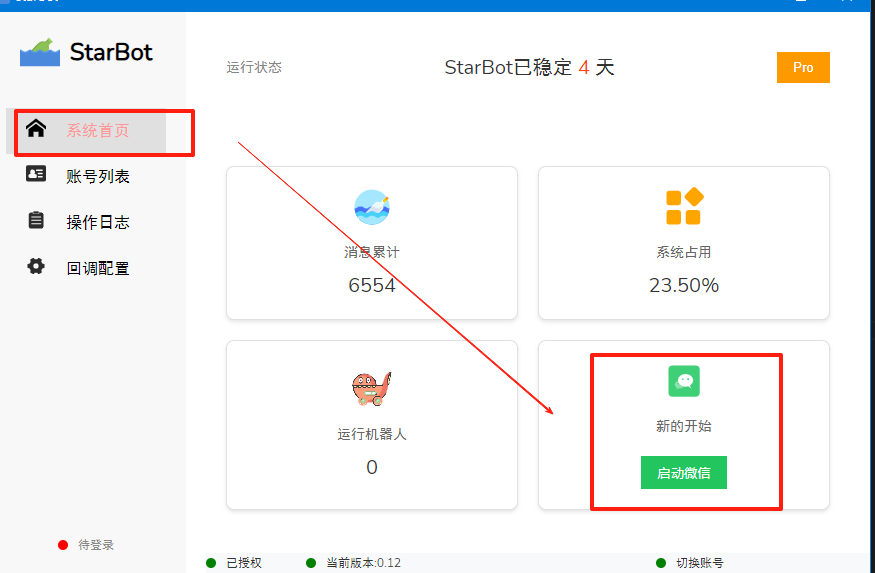Click the clipboard icon beside 操作日志
Viewport: 875px width, 573px height.
point(36,221)
